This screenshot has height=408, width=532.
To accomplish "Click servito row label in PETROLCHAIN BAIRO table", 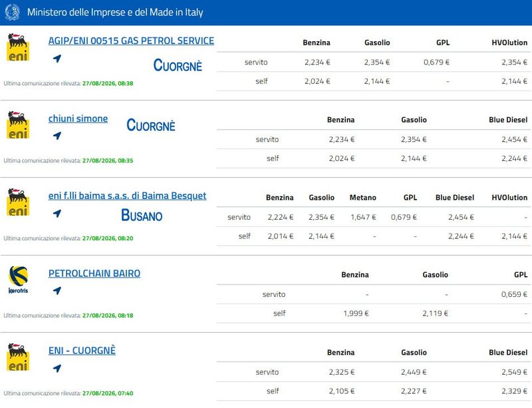I will (274, 294).
